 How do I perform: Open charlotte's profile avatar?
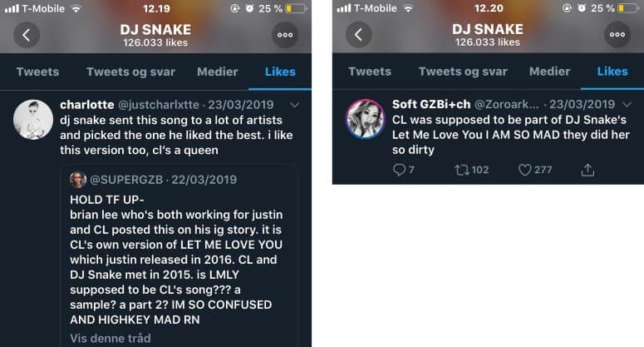click(34, 119)
